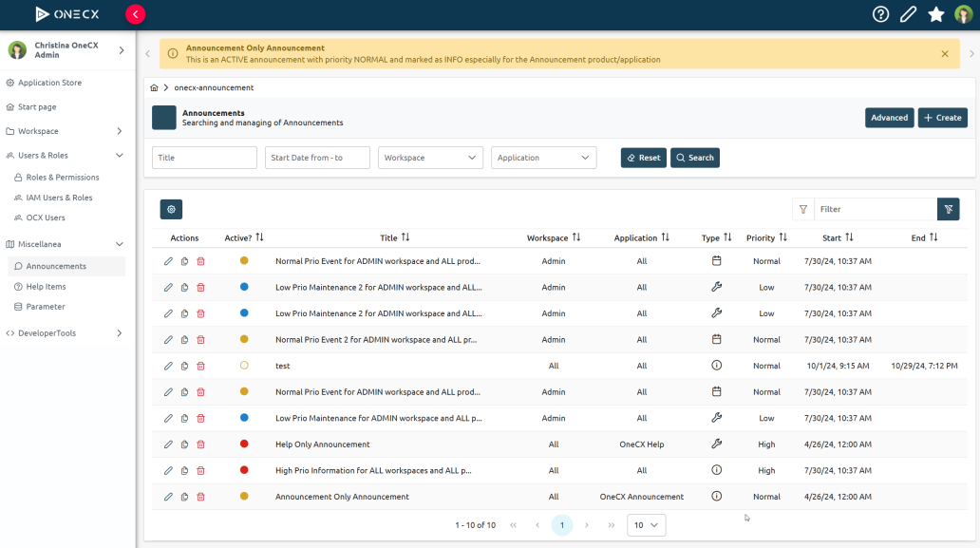
Task: Open bookmarks via the star icon
Action: pyautogui.click(x=935, y=14)
